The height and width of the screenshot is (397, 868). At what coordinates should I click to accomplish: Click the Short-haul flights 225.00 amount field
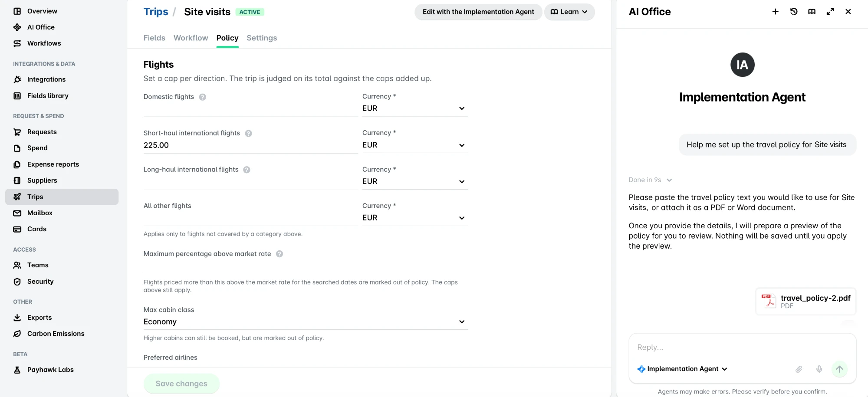tap(250, 145)
